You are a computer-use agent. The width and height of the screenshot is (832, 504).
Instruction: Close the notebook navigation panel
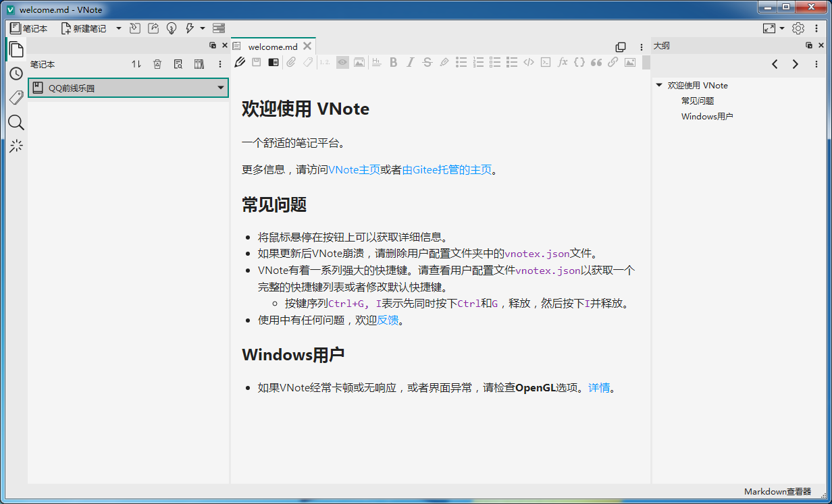point(225,45)
